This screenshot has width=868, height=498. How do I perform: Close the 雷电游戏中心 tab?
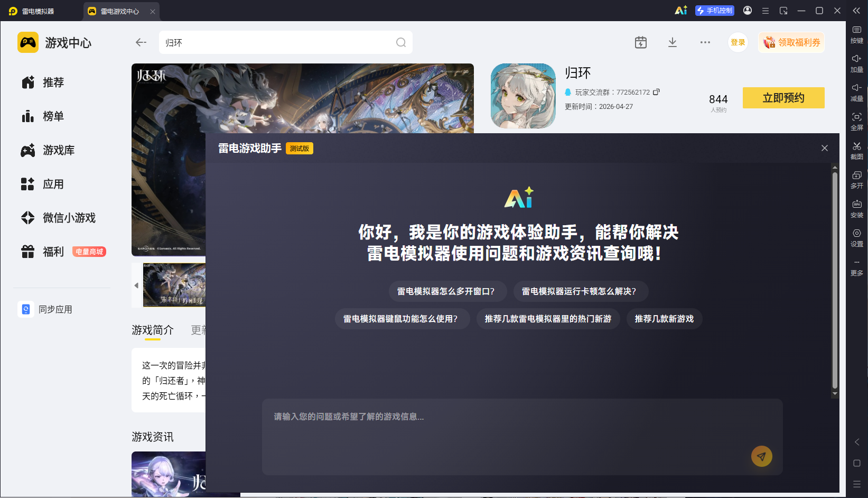[153, 11]
